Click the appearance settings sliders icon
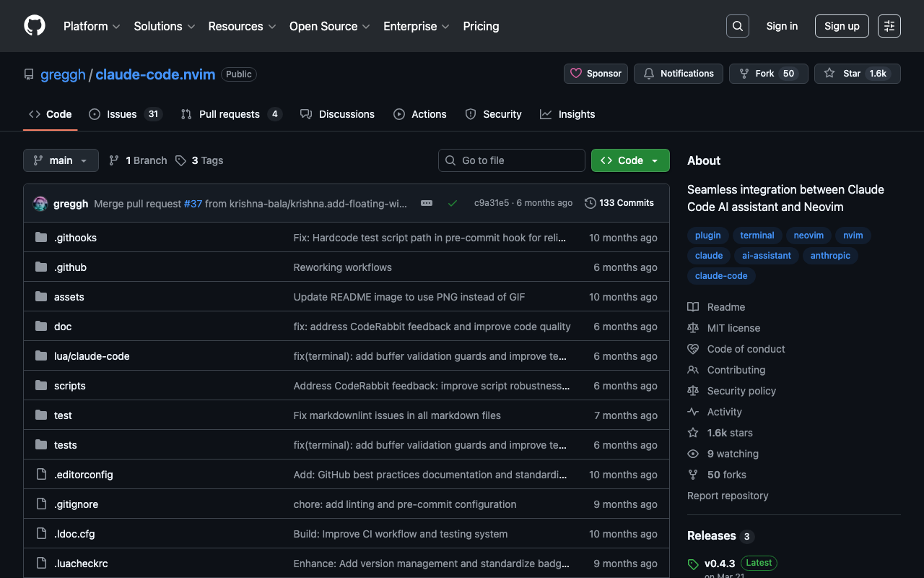The height and width of the screenshot is (578, 924). (889, 26)
